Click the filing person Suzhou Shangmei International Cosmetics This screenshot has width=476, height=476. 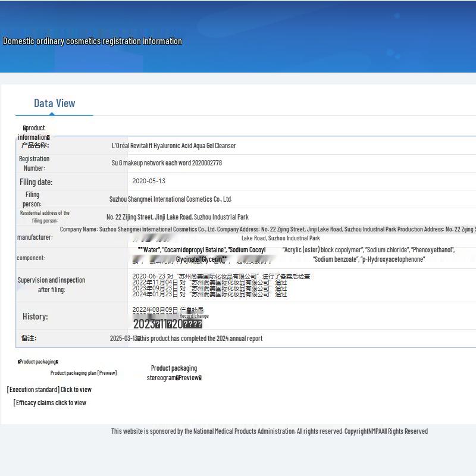[x=171, y=199]
